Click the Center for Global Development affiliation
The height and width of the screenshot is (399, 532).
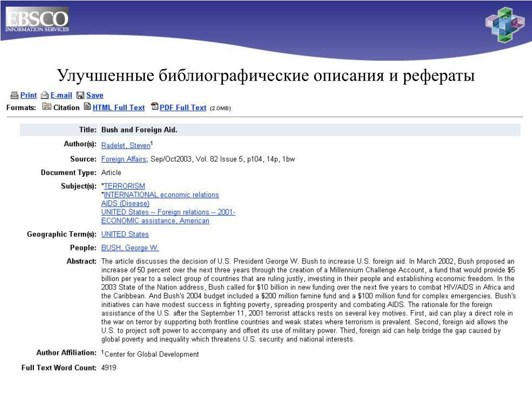tap(151, 354)
